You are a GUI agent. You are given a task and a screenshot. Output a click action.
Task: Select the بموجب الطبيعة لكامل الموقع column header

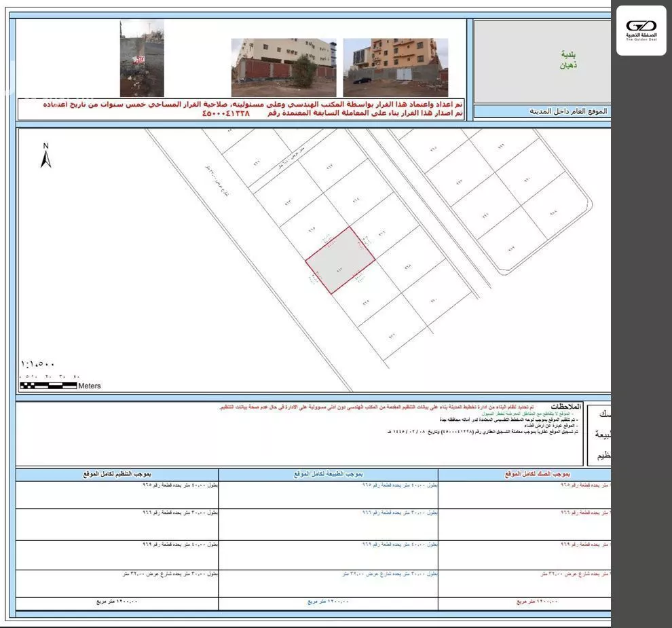coord(329,473)
